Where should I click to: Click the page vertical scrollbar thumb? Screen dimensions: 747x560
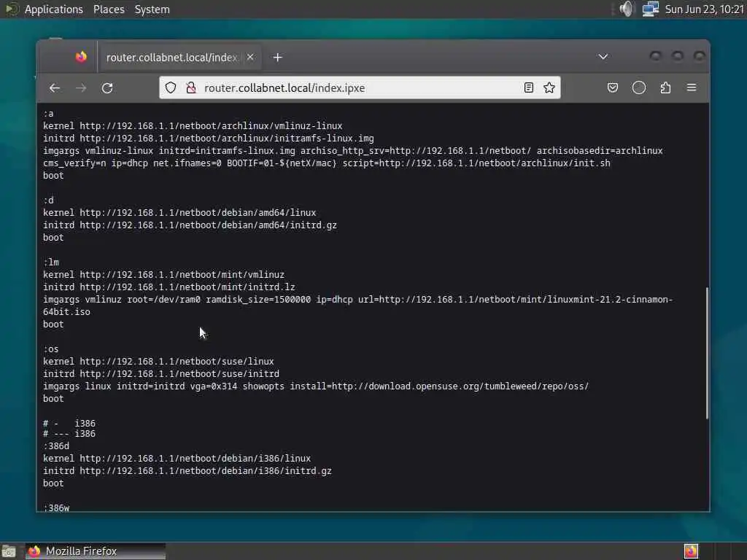707,353
